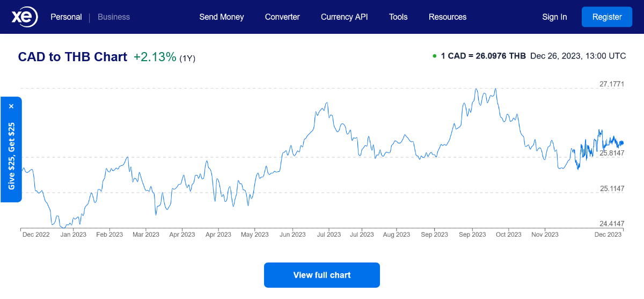Switch to Business section

[114, 17]
